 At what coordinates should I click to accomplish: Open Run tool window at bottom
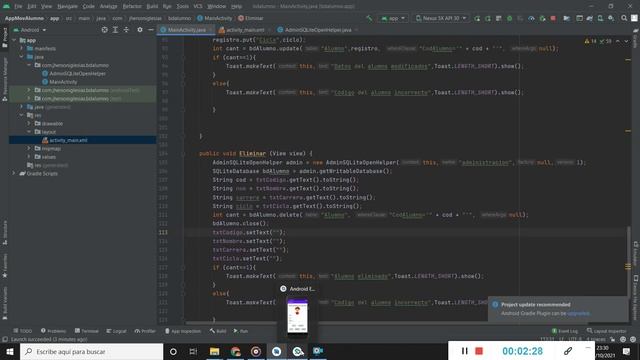coord(241,331)
